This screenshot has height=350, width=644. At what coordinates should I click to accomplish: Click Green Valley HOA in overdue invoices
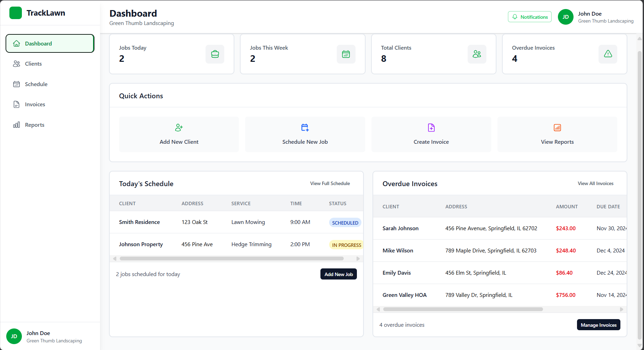click(404, 295)
